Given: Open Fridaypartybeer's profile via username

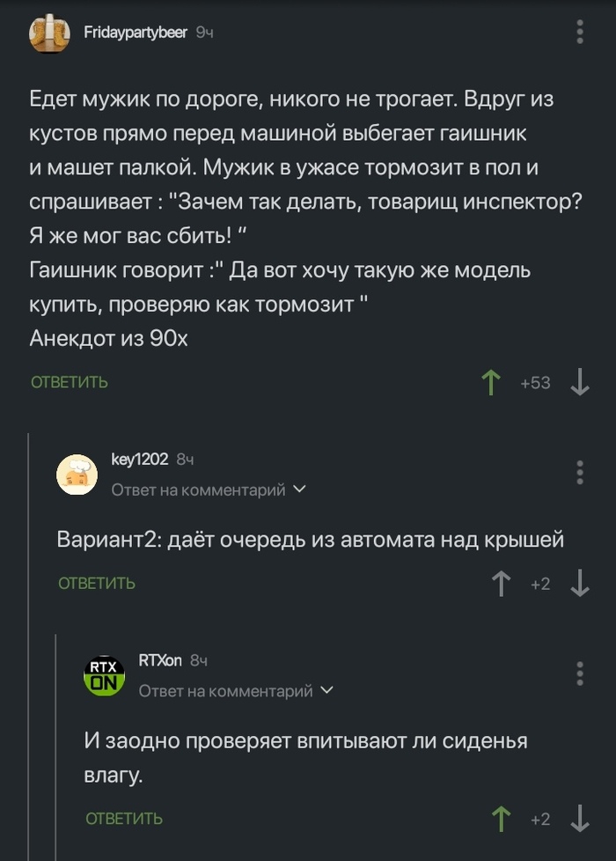Looking at the screenshot, I should point(135,33).
